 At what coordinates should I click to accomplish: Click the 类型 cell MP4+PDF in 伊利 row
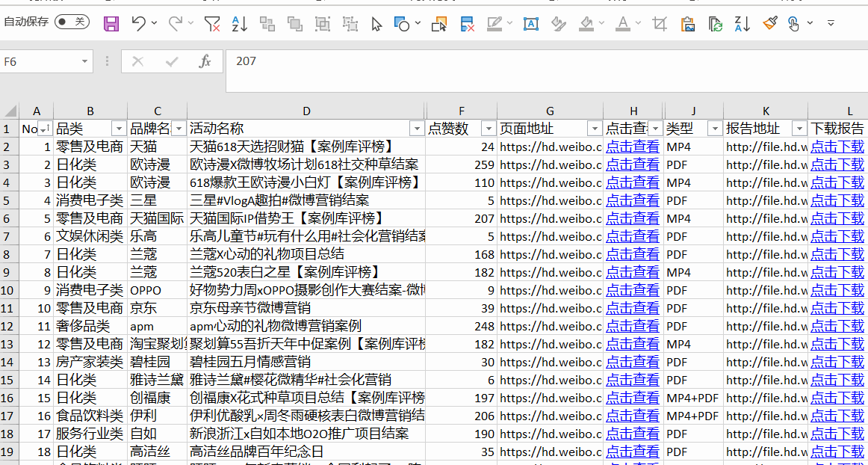(694, 416)
